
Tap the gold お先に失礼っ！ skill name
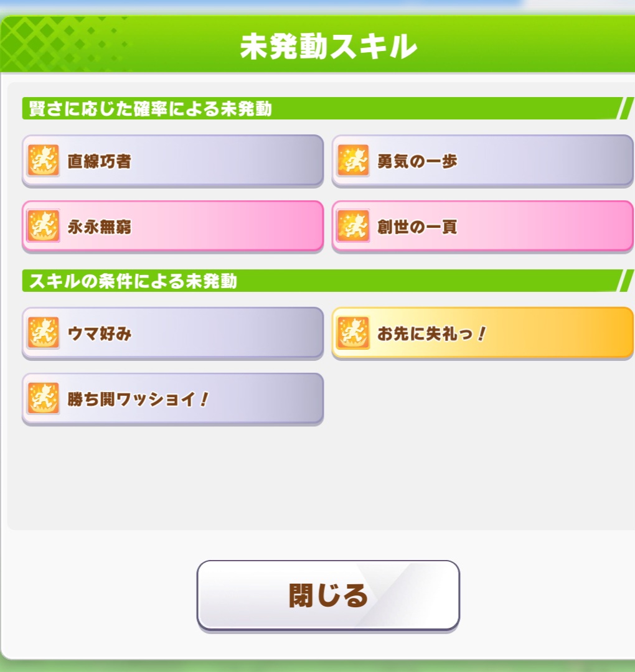[x=431, y=334]
